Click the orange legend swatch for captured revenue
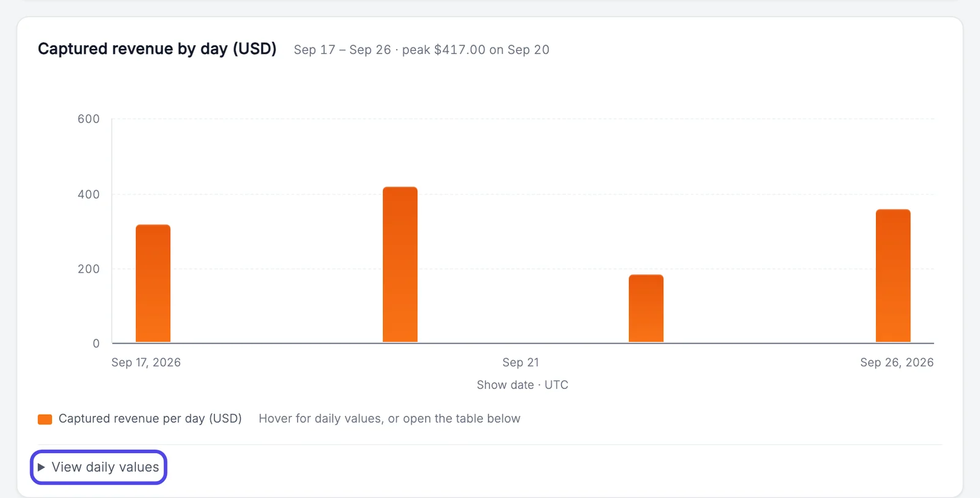Viewport: 980px width, 498px height. [45, 419]
